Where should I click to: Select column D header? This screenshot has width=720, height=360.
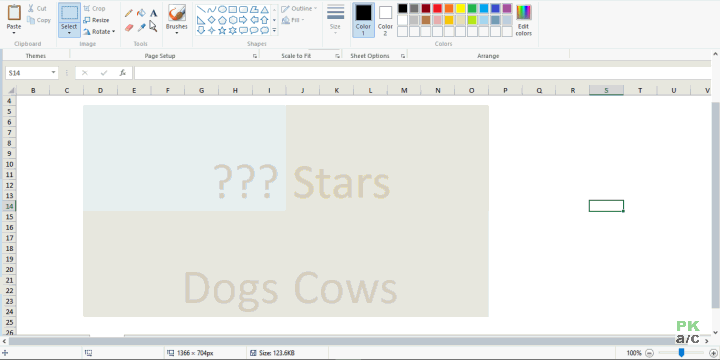pyautogui.click(x=100, y=90)
